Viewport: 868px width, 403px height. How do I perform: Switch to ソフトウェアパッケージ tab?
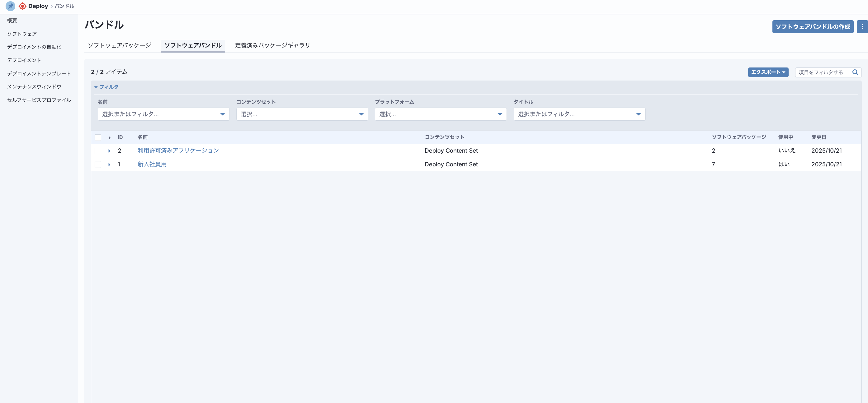pyautogui.click(x=120, y=45)
